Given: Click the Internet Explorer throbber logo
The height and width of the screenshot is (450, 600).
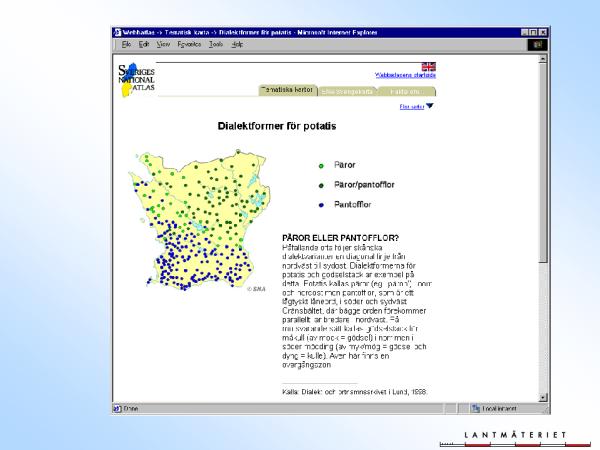Looking at the screenshot, I should 535,45.
